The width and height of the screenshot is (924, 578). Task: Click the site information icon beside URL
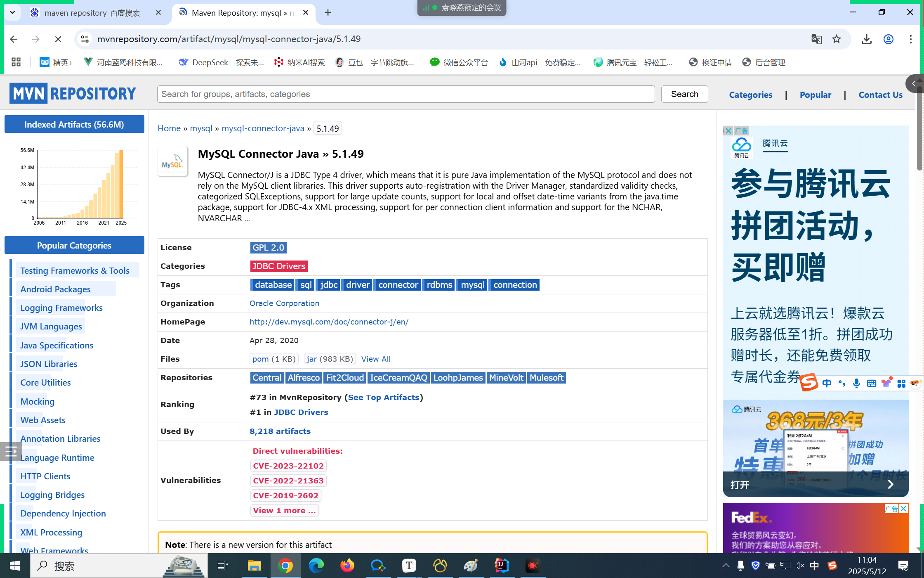pos(85,39)
